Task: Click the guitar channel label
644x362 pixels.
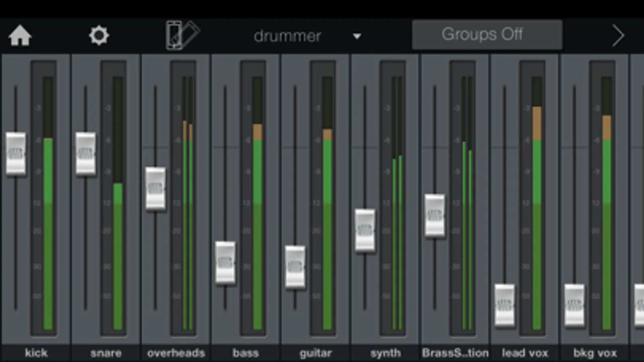Action: (316, 353)
